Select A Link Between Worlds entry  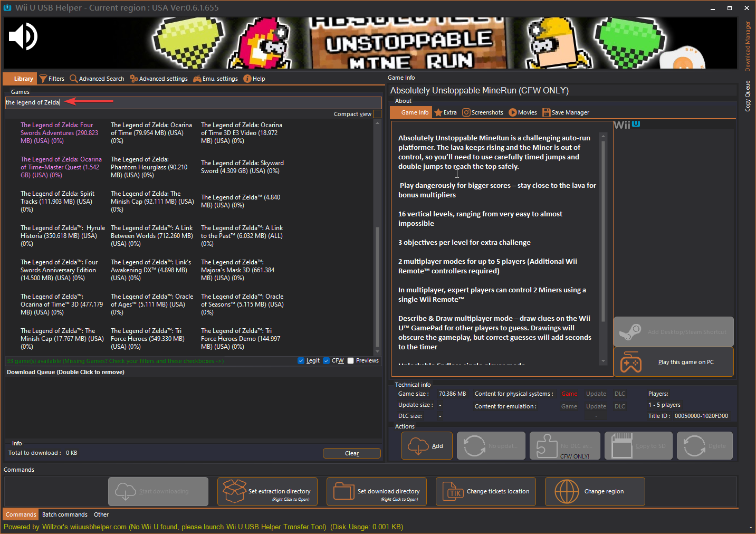click(x=152, y=236)
